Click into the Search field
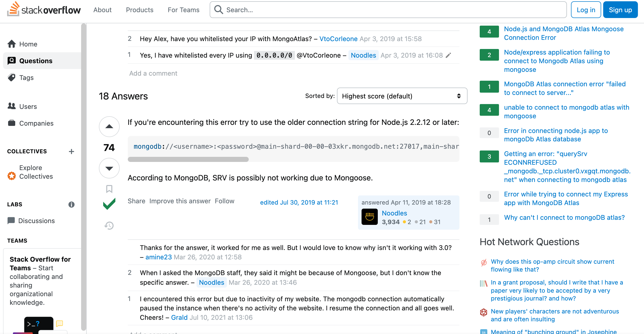Viewport: 644px width, 334px height. click(x=388, y=10)
